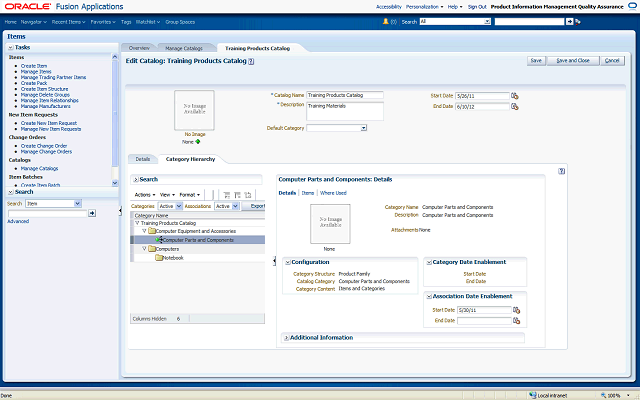This screenshot has width=640, height=400.
Task: Click the Catalog Name input field
Action: point(344,95)
